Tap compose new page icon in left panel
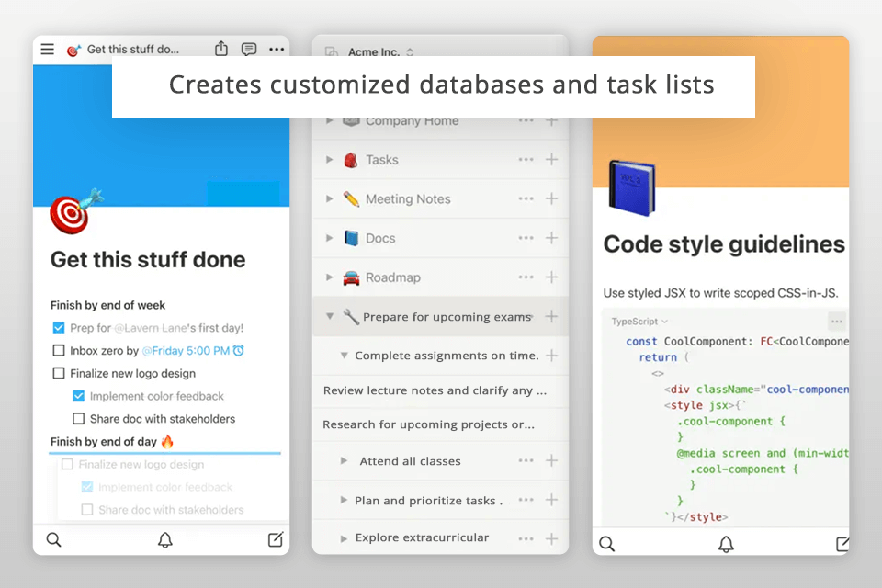This screenshot has width=882, height=588. pos(276,540)
